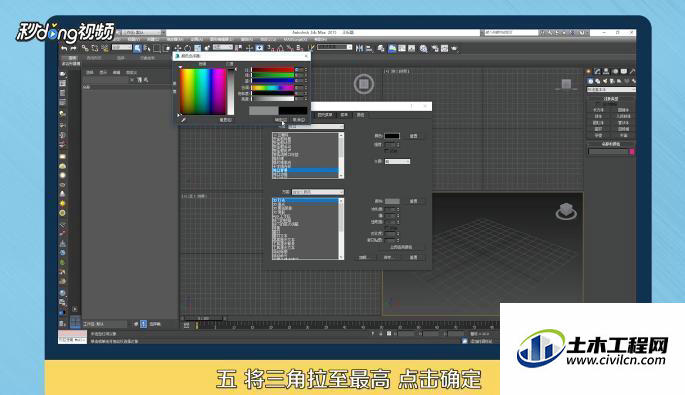Image resolution: width=685 pixels, height=395 pixels.
Task: Activate the Select Object tool
Action: [x=137, y=48]
